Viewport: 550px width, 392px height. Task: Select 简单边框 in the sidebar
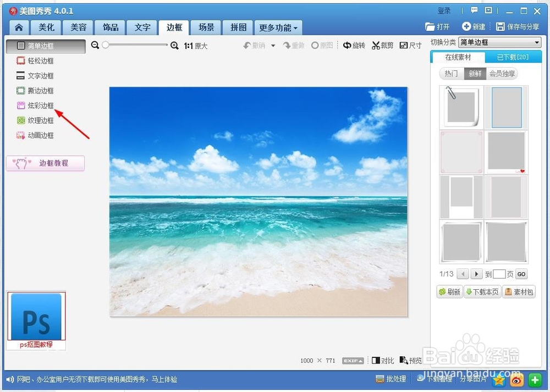[46, 46]
